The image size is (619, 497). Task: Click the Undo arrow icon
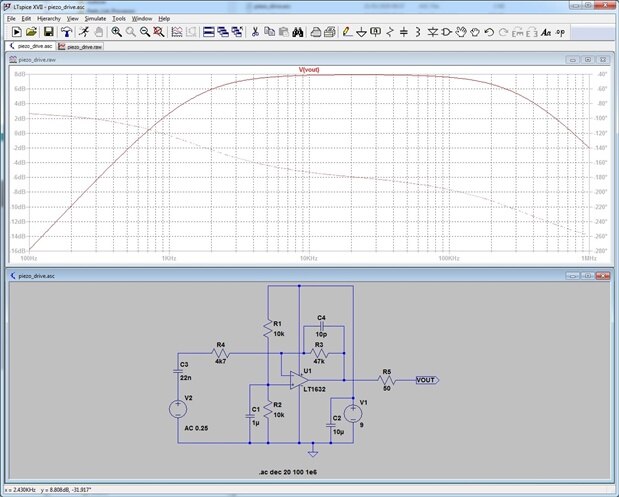489,32
